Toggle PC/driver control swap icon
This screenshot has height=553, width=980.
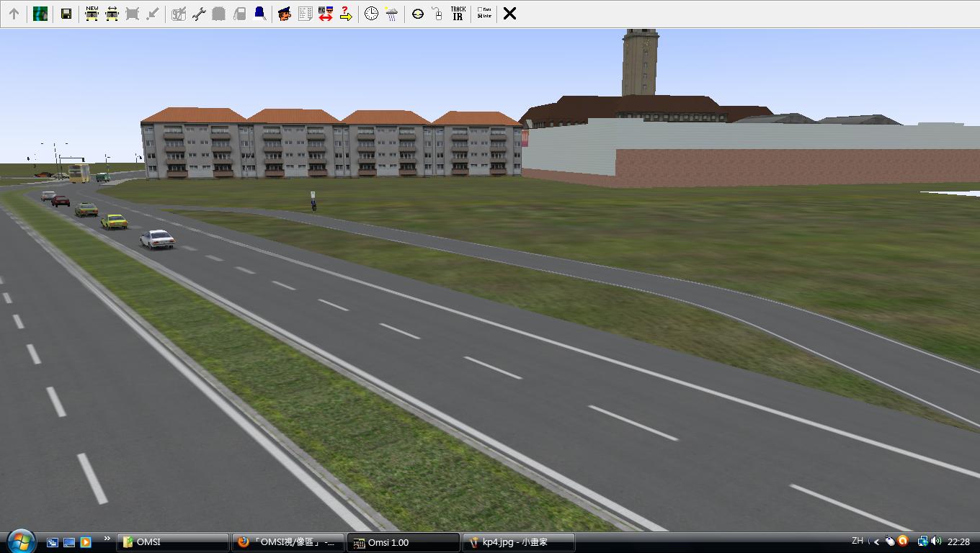325,13
